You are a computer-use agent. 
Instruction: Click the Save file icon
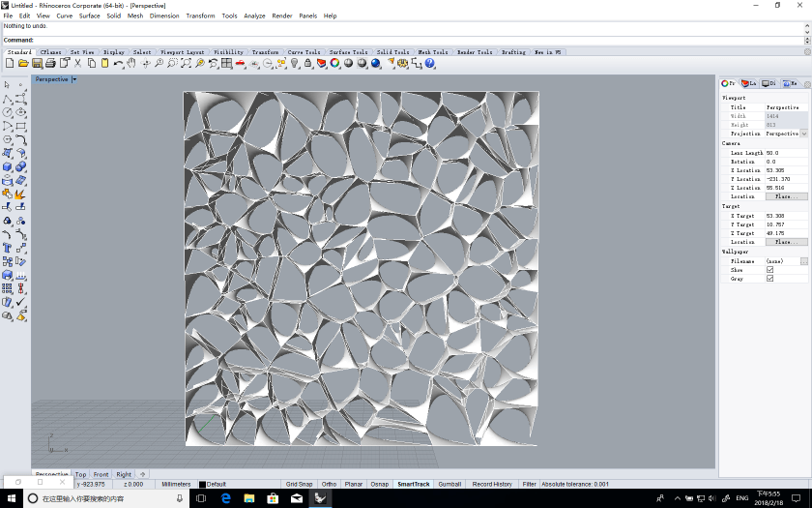coord(37,63)
